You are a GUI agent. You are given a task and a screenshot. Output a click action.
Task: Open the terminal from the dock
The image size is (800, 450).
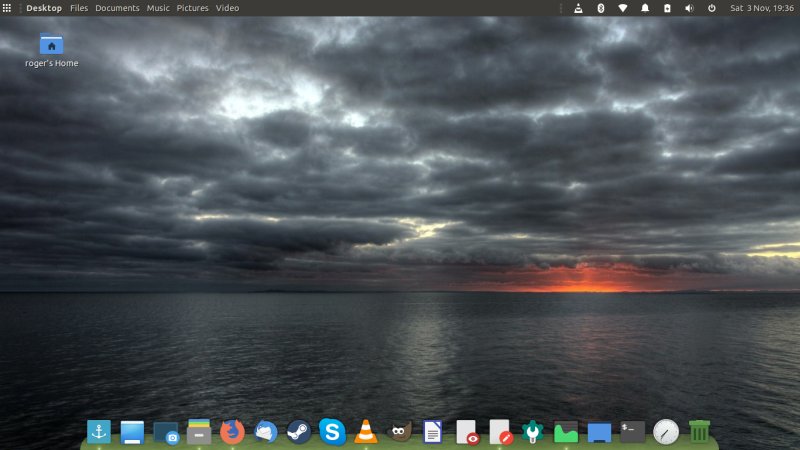[x=632, y=432]
